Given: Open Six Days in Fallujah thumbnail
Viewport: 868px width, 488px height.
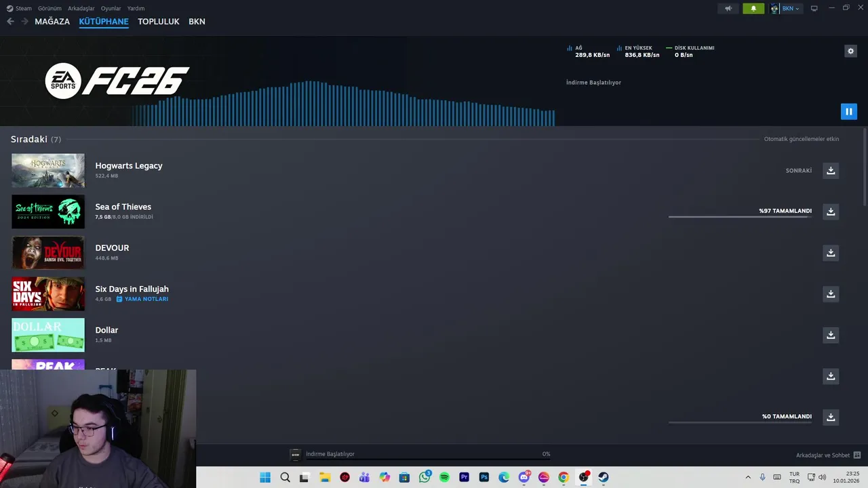Looking at the screenshot, I should (x=48, y=293).
